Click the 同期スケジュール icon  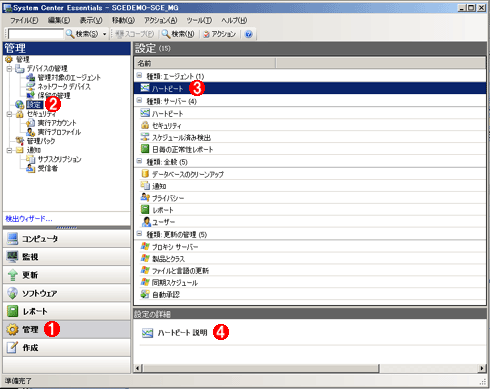click(x=145, y=282)
